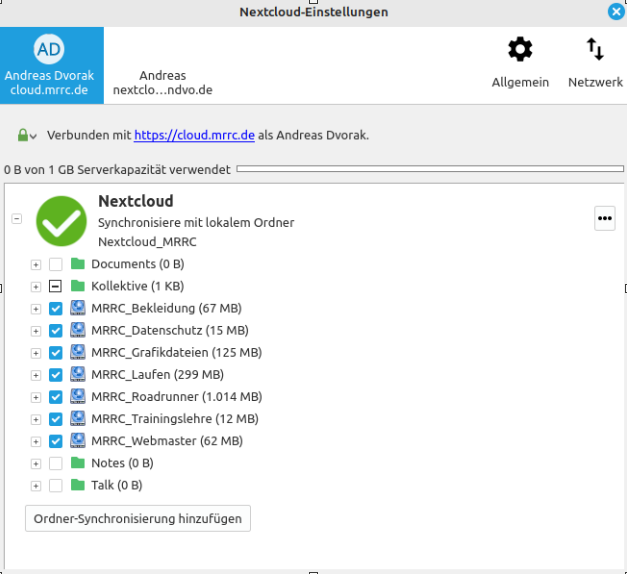
Task: Enable sync for Notes folder
Action: pos(56,464)
